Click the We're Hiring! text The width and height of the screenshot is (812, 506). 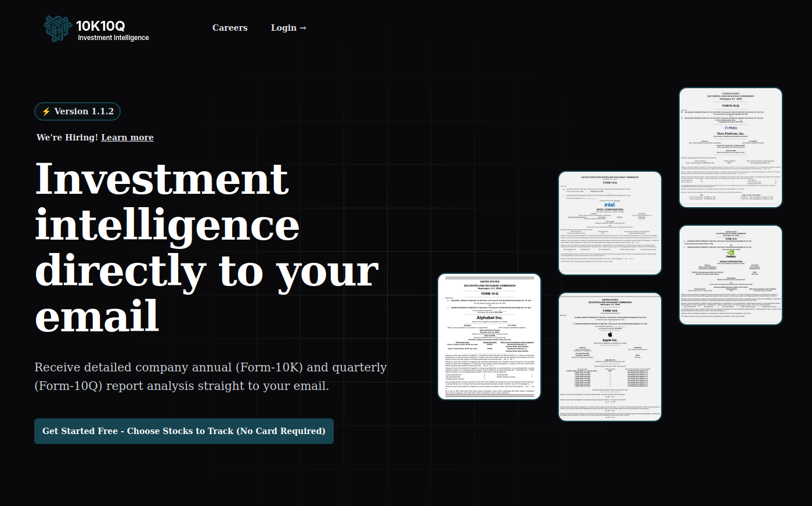pyautogui.click(x=67, y=138)
